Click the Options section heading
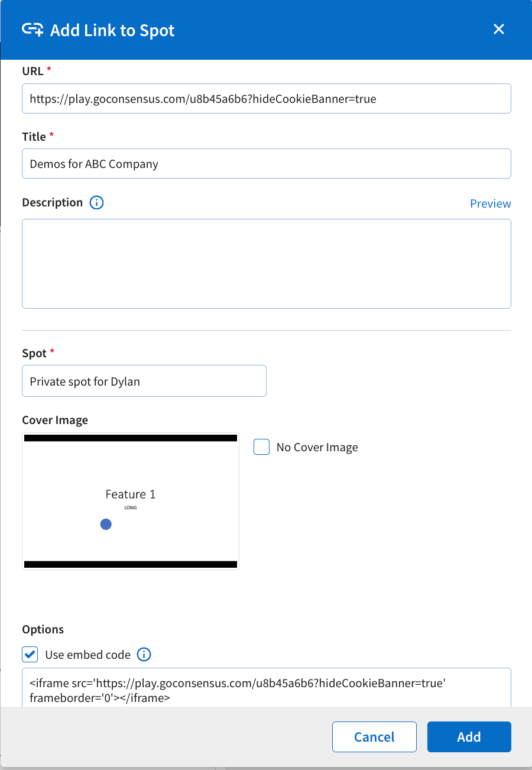The width and height of the screenshot is (532, 770). click(x=43, y=629)
